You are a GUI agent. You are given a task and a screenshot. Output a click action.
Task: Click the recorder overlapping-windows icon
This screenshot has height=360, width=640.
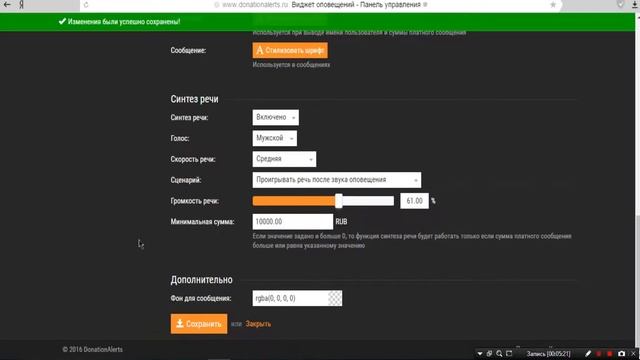click(489, 353)
